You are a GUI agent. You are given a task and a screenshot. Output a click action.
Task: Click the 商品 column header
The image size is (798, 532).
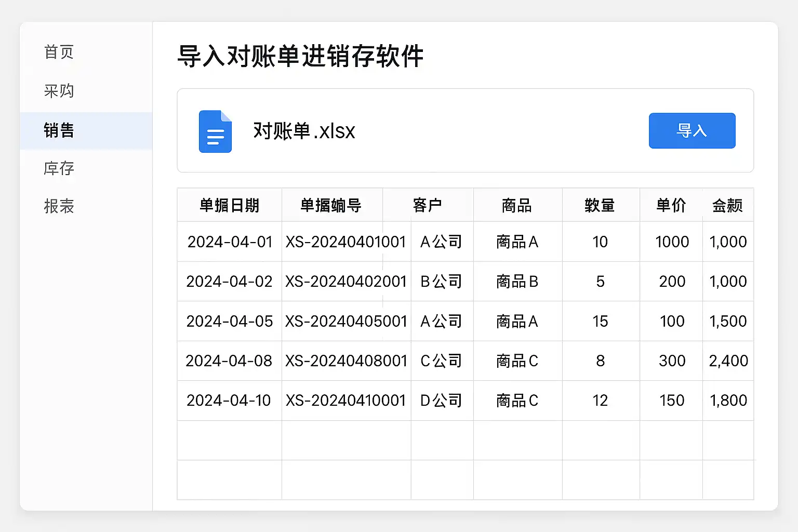point(517,205)
